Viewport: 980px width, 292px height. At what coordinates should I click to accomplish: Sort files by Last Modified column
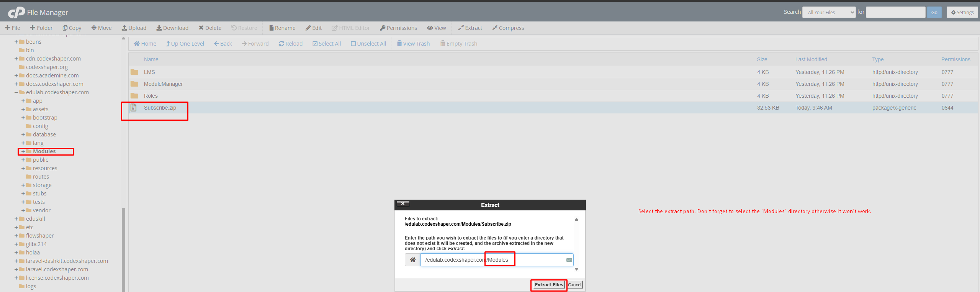coord(811,59)
